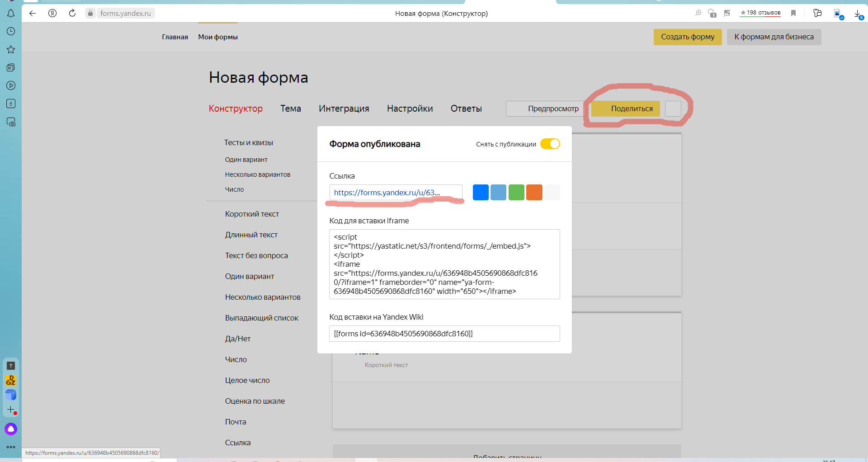Open history clock icon in sidebar
Image resolution: width=868 pixels, height=462 pixels.
[11, 31]
